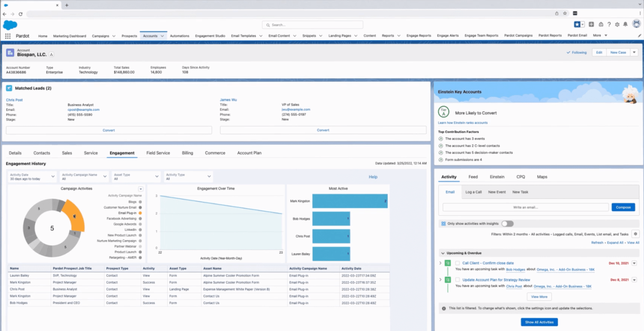Open the App Launcher grid icon

[8, 36]
